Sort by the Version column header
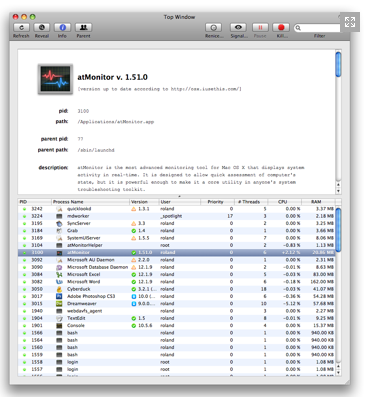This screenshot has width=370, height=397. click(144, 202)
